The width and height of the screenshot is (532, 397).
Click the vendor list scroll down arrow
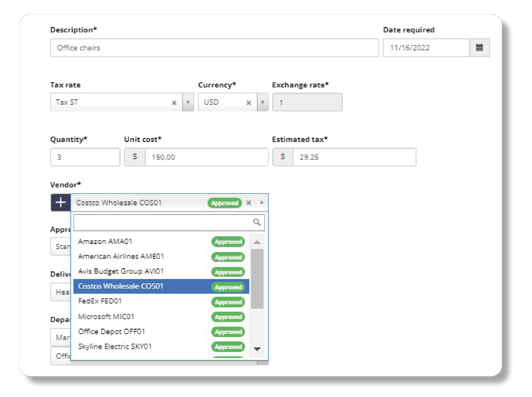click(257, 349)
